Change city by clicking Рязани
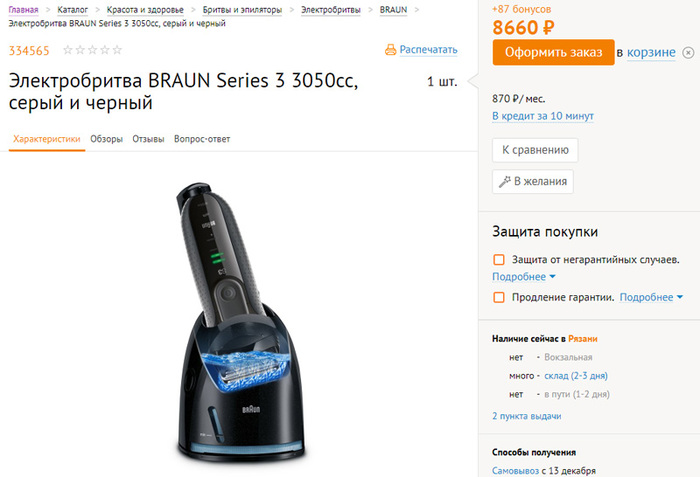Screen dimensions: 700x477 tap(583, 339)
